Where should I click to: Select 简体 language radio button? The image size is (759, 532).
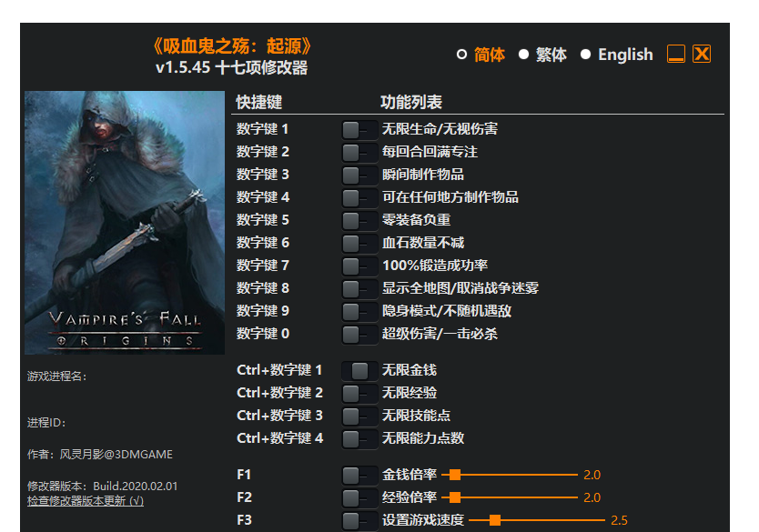pos(461,55)
